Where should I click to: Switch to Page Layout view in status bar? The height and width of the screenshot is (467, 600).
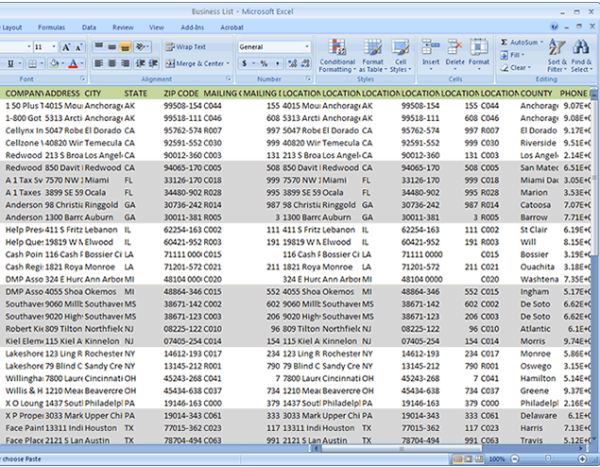pos(468,459)
